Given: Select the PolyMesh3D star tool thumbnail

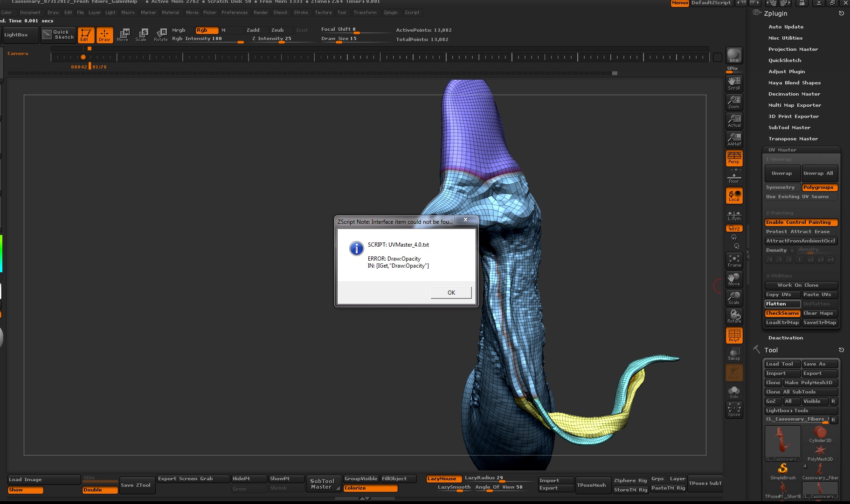Looking at the screenshot, I should [820, 453].
